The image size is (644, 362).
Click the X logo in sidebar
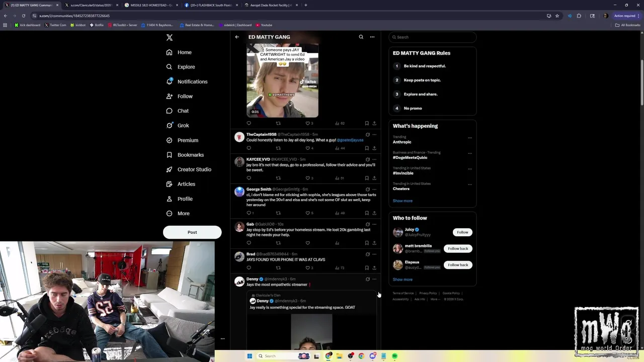170,37
